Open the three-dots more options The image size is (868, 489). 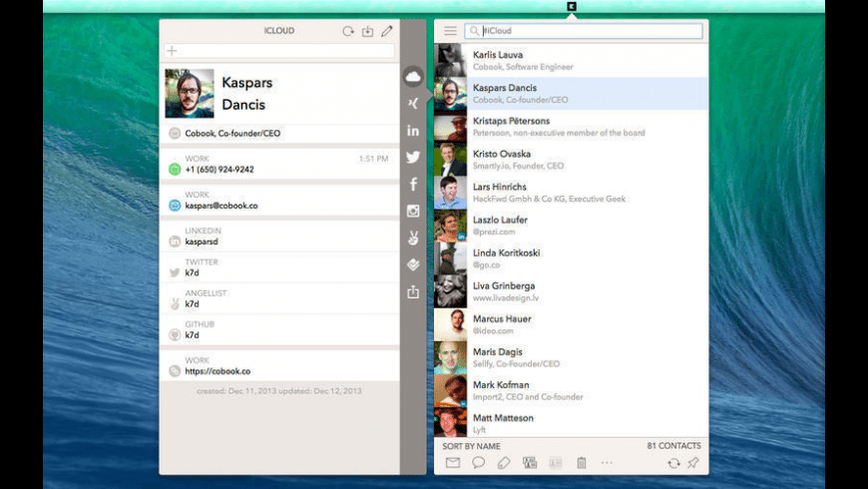coord(607,462)
